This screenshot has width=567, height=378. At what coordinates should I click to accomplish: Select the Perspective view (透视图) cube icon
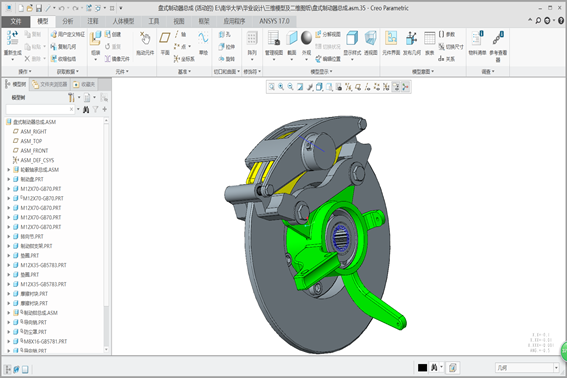tap(371, 38)
